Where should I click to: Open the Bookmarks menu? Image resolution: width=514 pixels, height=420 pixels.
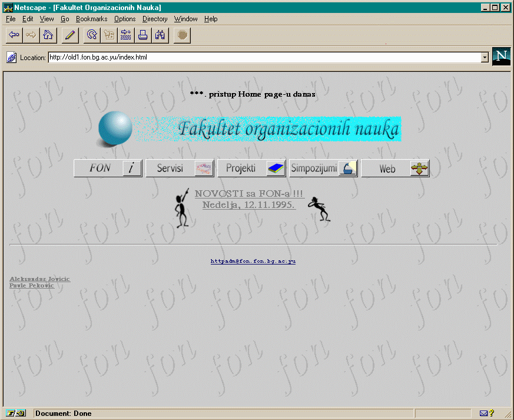point(91,19)
